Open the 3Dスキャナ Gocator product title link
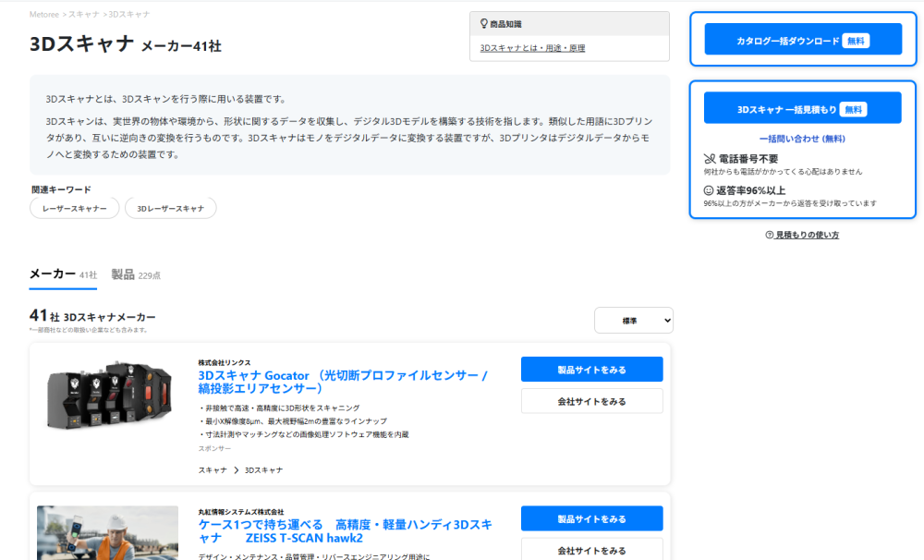The image size is (924, 560). tap(342, 382)
